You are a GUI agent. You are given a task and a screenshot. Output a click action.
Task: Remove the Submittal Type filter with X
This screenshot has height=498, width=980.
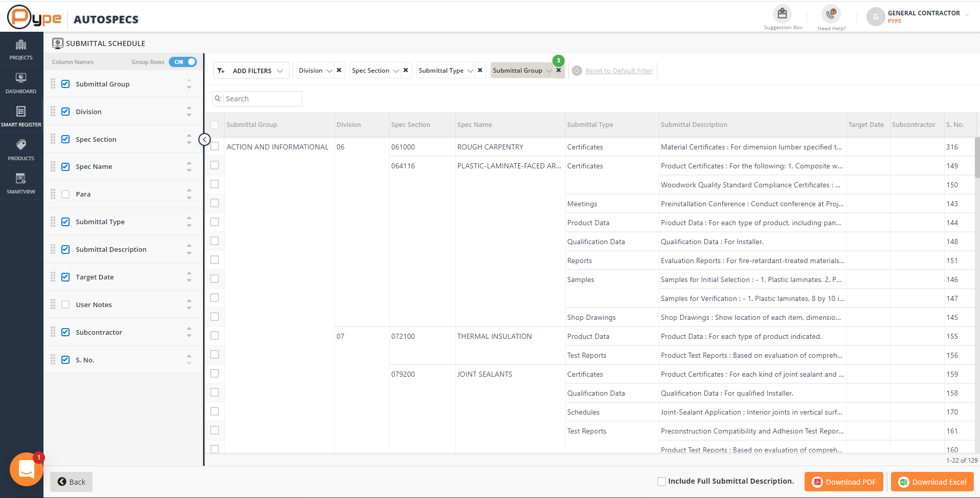coord(480,70)
